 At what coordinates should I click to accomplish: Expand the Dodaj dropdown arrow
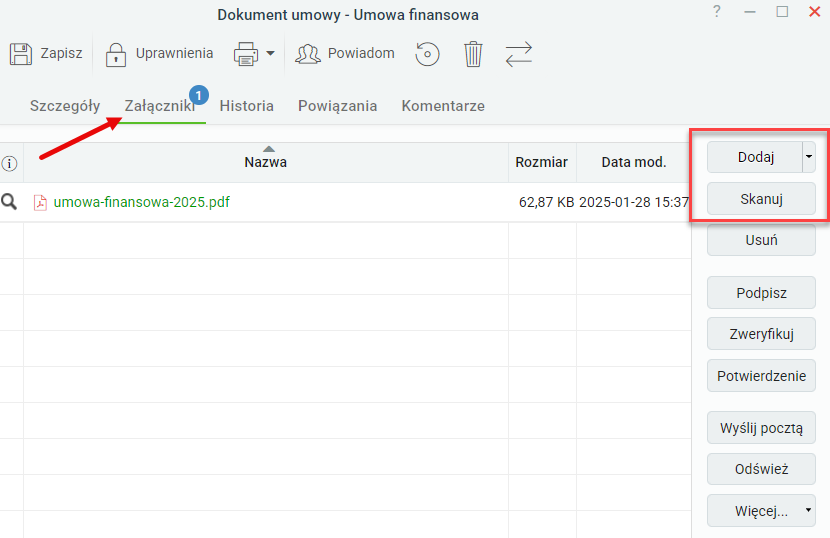point(809,157)
